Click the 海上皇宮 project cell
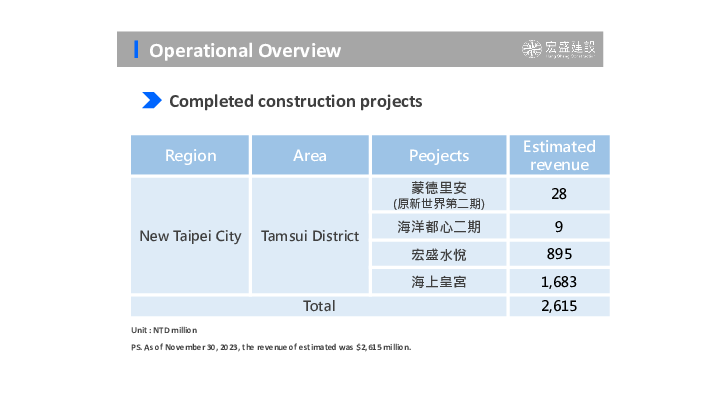 439,282
